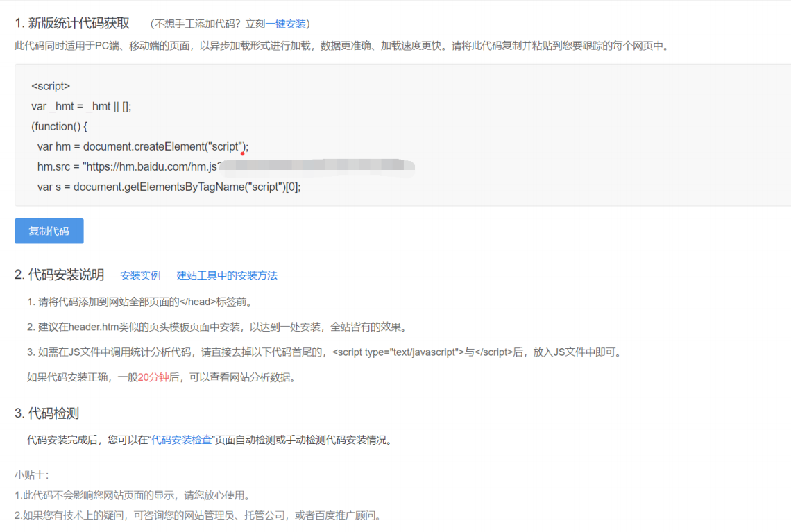
Task: Click tip 2 about 百度推广顾问
Action: [198, 515]
